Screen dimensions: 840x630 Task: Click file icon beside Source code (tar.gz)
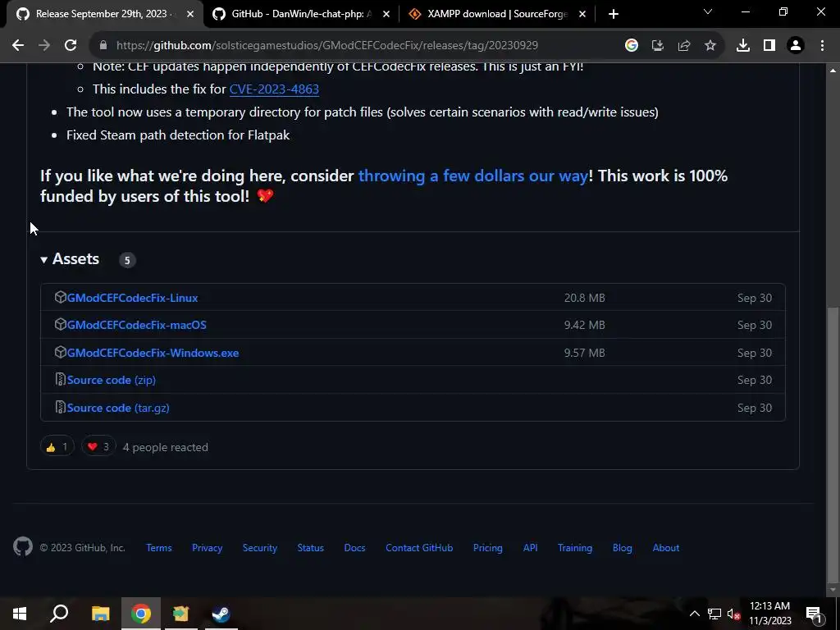pyautogui.click(x=60, y=407)
